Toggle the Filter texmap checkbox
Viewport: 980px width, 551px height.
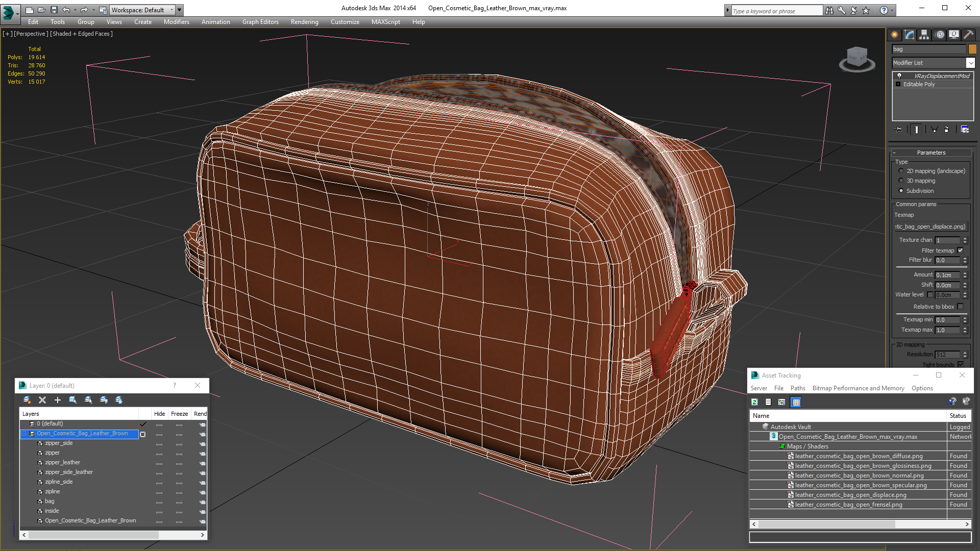960,251
